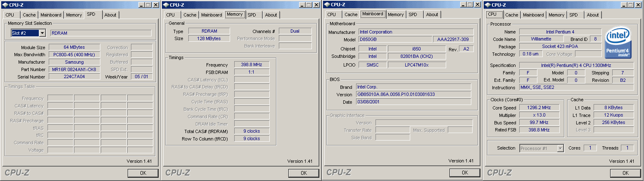This screenshot has height=181, width=644.
Task: Open Cache tab in Memory window
Action: click(x=190, y=15)
